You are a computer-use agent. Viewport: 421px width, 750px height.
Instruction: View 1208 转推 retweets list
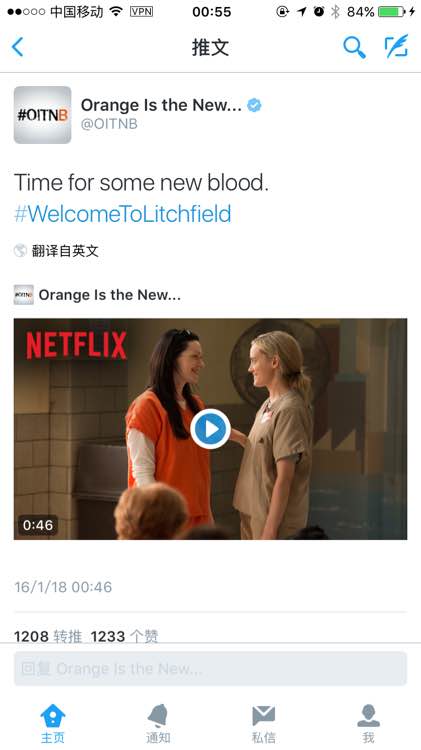click(48, 636)
